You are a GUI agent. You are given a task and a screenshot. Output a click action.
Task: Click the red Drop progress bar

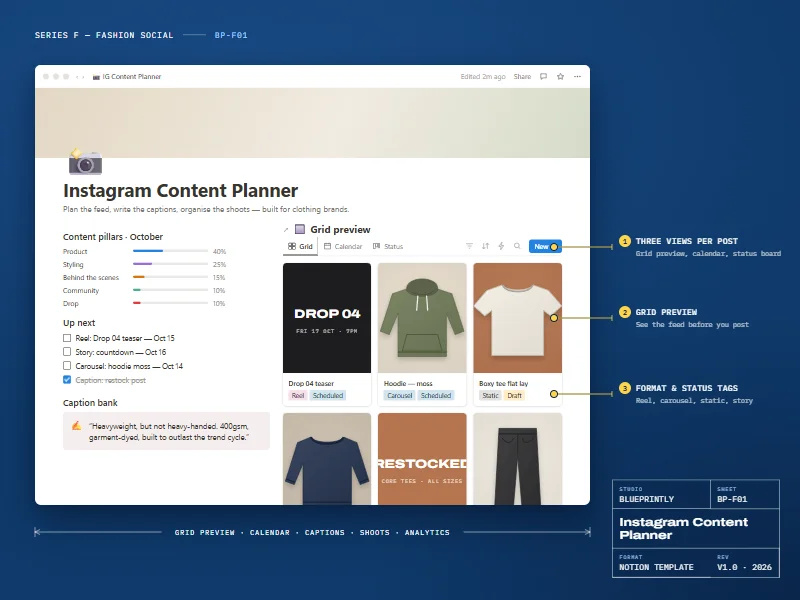[x=170, y=303]
